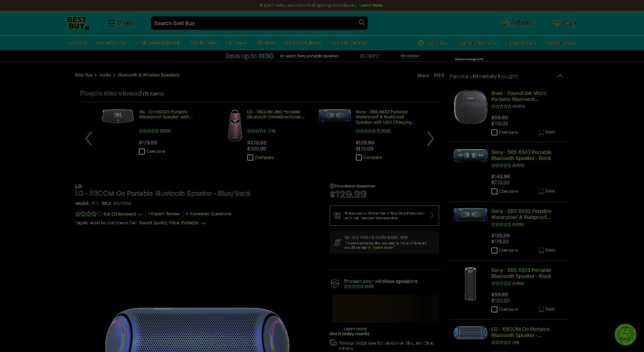Click the Totaltech protection icon
The image size is (644, 352).
(x=337, y=216)
